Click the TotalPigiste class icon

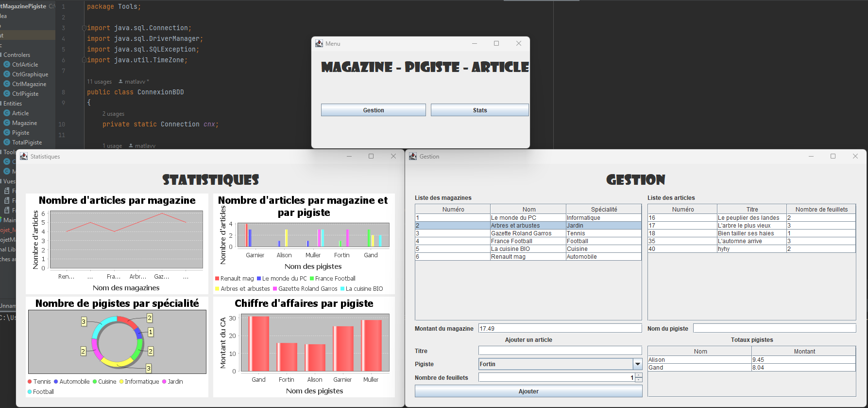pyautogui.click(x=7, y=142)
